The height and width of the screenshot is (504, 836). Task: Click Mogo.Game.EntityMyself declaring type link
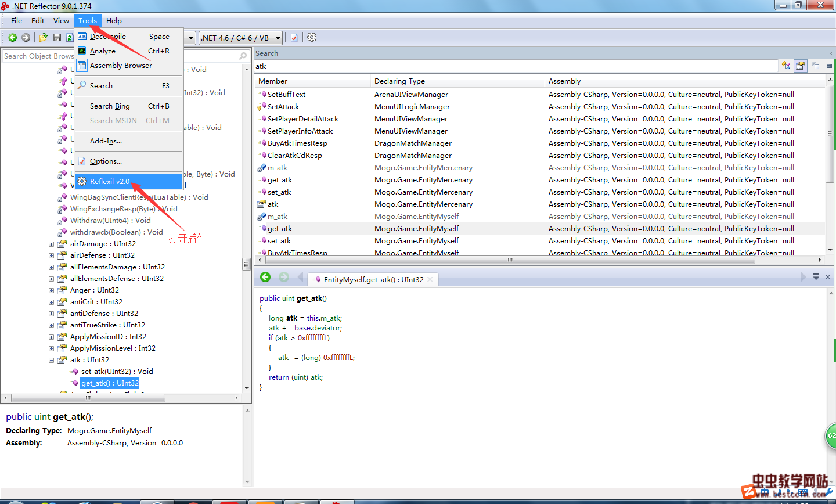click(109, 431)
